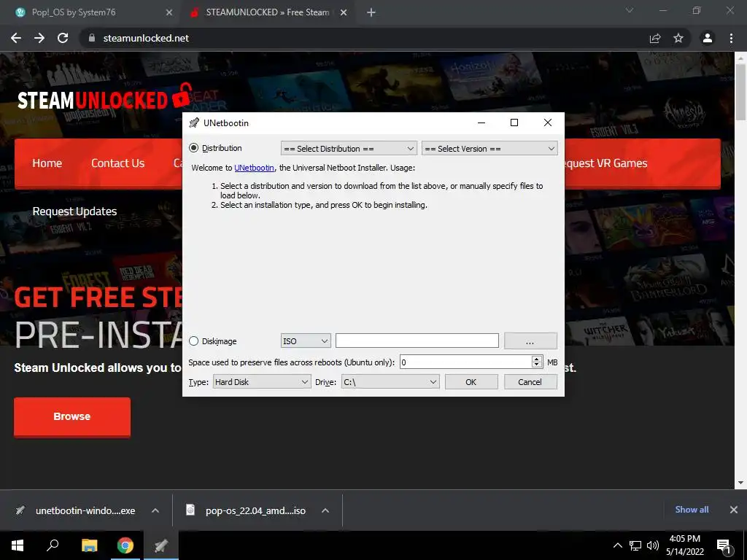Select the Distribution radio button
This screenshot has width=747, height=560.
click(193, 148)
